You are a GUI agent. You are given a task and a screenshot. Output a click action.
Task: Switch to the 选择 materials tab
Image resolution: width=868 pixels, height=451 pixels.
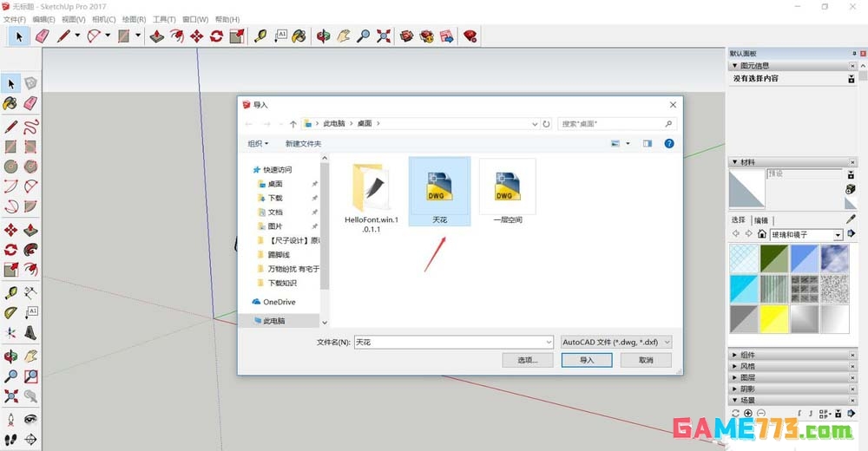tap(739, 219)
